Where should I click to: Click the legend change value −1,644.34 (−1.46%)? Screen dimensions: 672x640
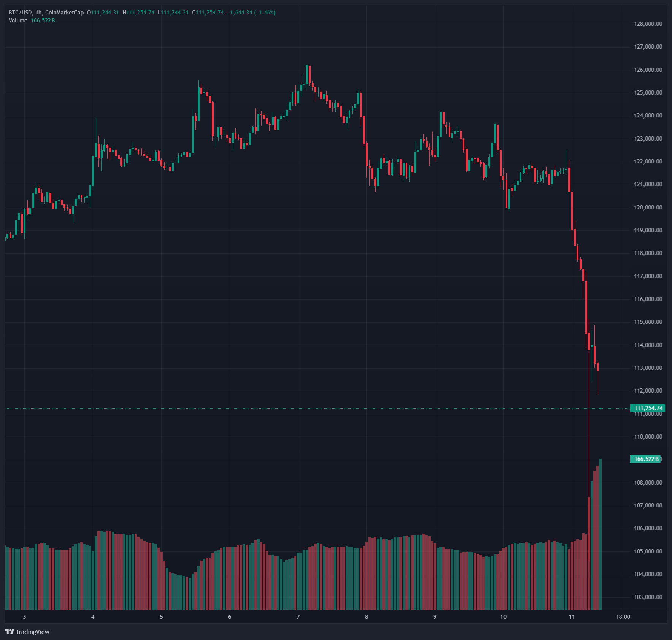(x=251, y=13)
